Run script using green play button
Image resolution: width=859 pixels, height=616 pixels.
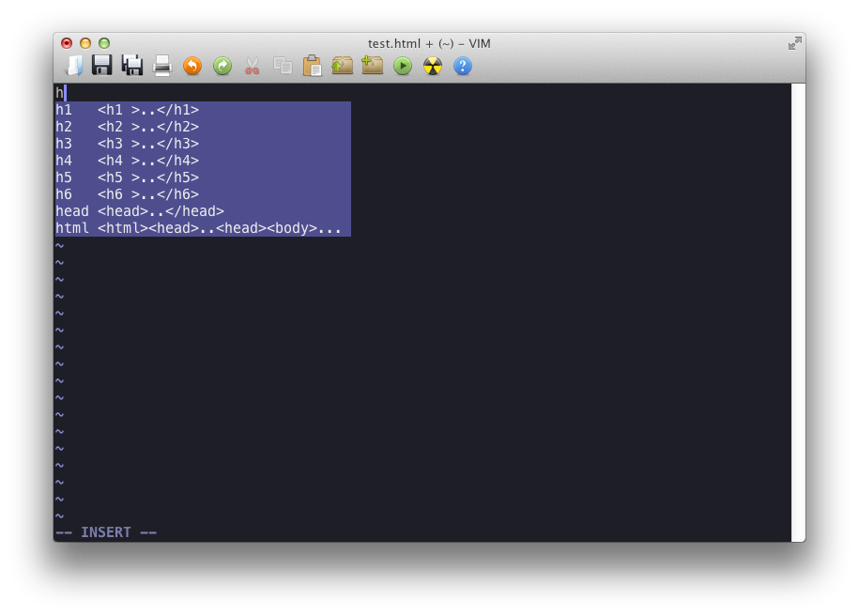tap(403, 66)
